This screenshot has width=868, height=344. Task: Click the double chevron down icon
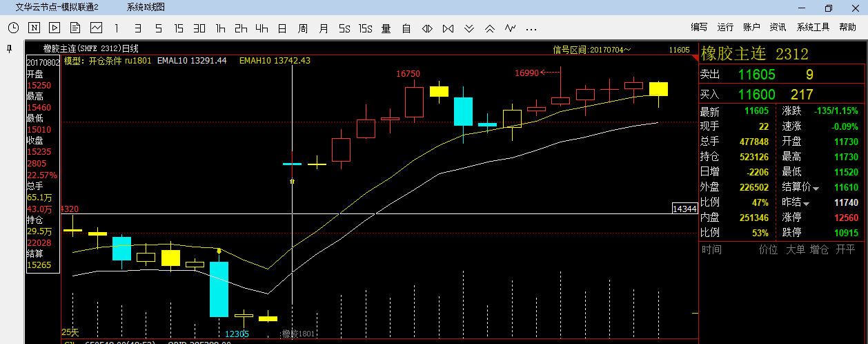tap(468, 28)
